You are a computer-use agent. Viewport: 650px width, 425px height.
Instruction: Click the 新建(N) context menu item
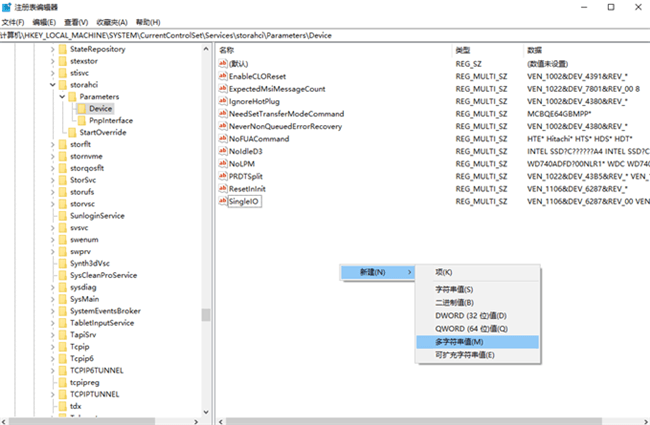(x=377, y=272)
